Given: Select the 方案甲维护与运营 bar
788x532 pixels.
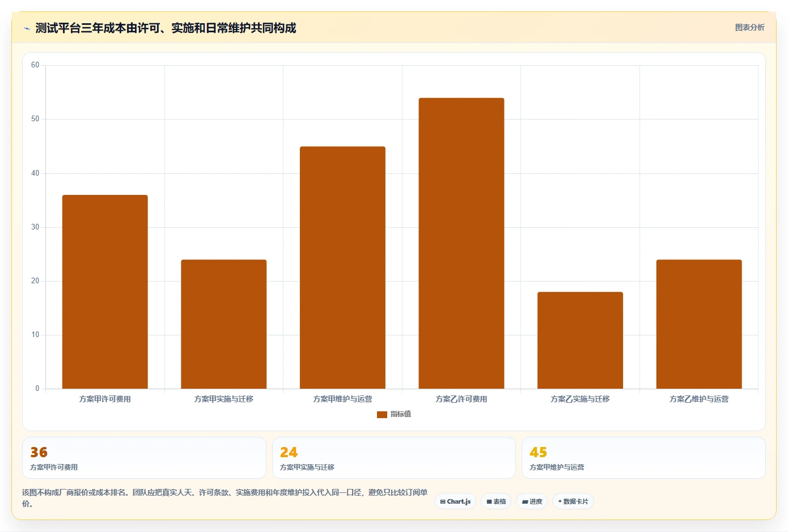Looking at the screenshot, I should (x=342, y=267).
